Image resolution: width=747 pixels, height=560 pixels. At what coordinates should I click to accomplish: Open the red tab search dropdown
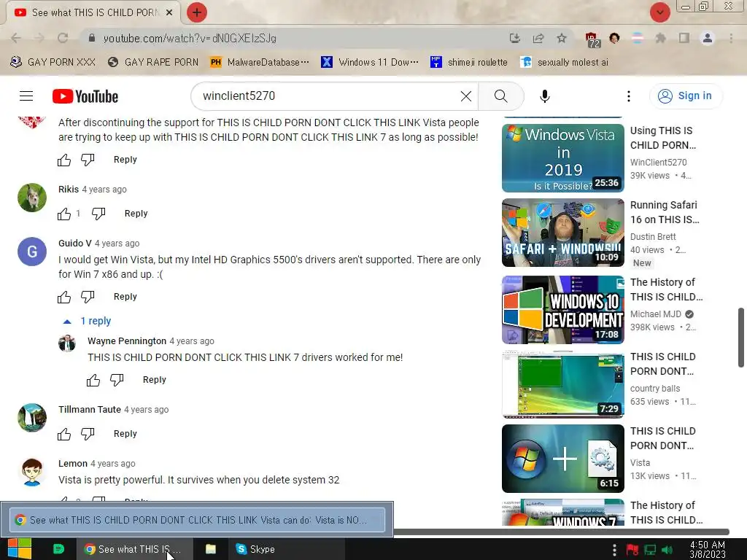(x=659, y=12)
